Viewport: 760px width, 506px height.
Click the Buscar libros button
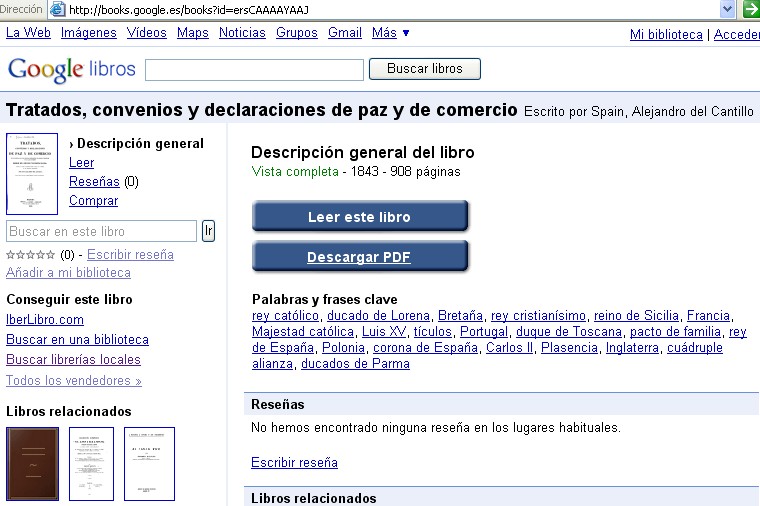425,69
